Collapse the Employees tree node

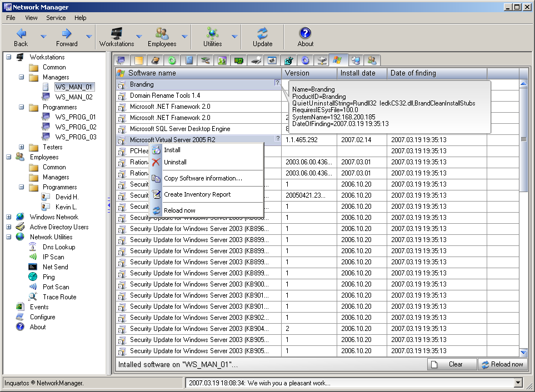(8, 157)
